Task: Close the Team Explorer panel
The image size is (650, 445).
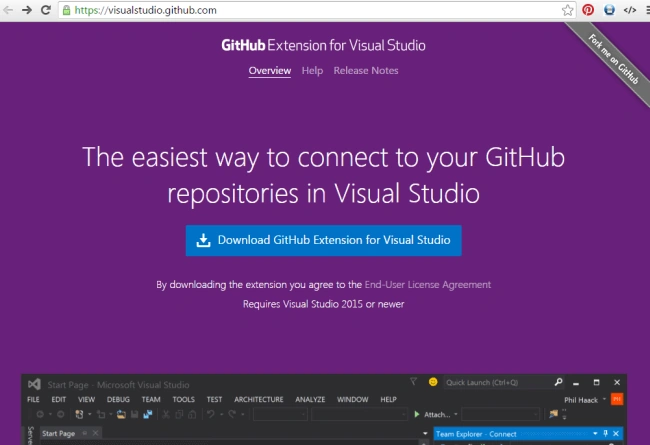Action: pyautogui.click(x=616, y=434)
